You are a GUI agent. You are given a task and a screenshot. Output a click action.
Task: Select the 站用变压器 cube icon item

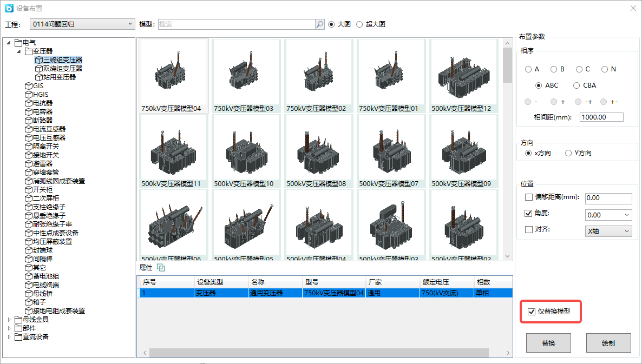coord(38,77)
